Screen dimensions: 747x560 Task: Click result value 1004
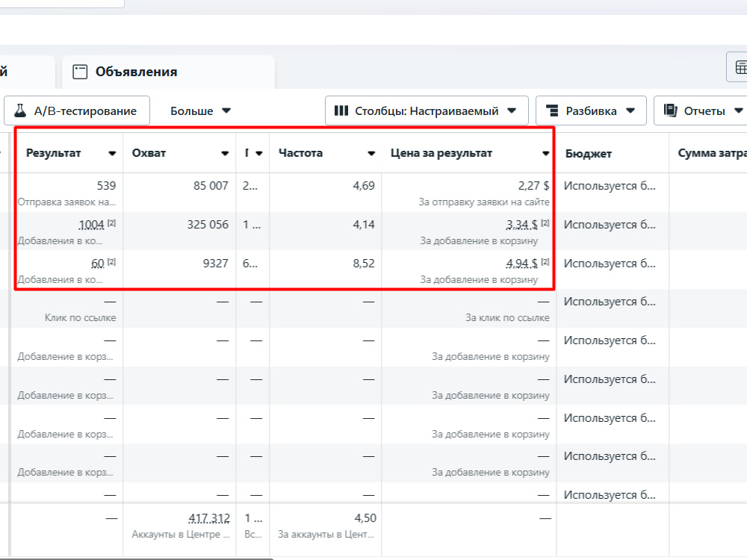pyautogui.click(x=91, y=225)
